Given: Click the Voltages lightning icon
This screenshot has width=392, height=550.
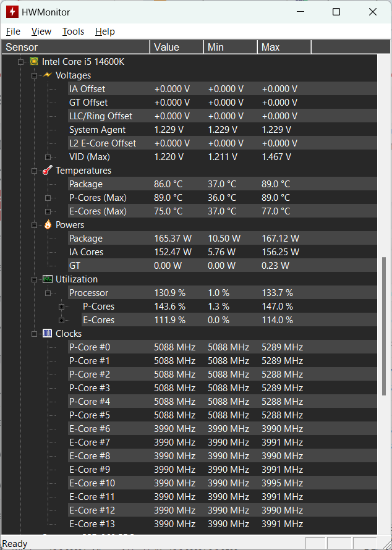Looking at the screenshot, I should pos(48,75).
